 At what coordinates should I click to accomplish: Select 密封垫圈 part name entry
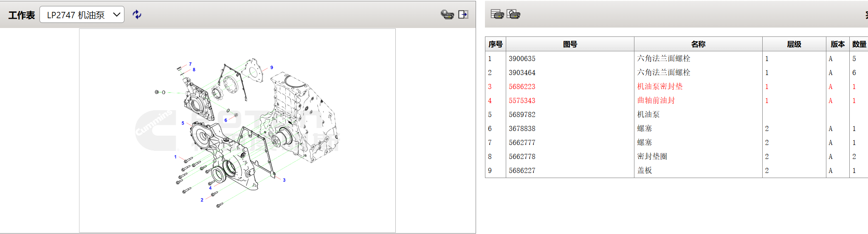[652, 156]
